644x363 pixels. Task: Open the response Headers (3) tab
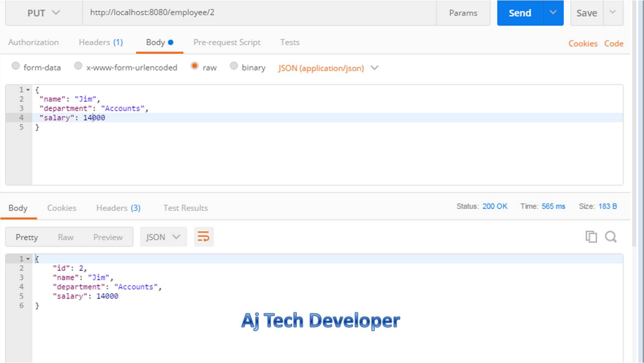(118, 208)
